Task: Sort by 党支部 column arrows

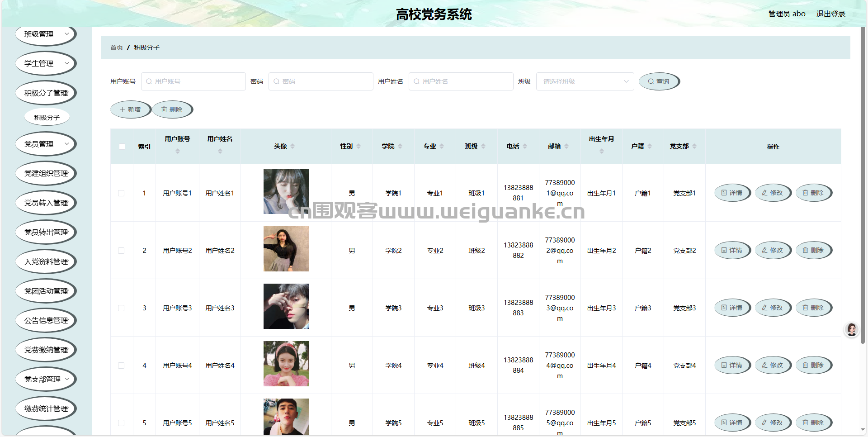Action: click(694, 146)
